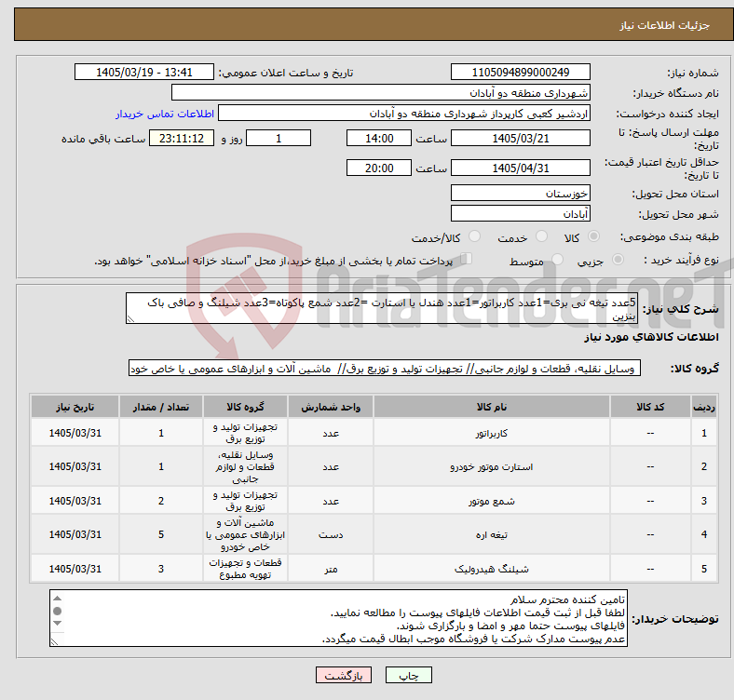Toggle the اسناد خزانه اسلامی payment checkbox
This screenshot has height=700, width=734.
pos(467,259)
